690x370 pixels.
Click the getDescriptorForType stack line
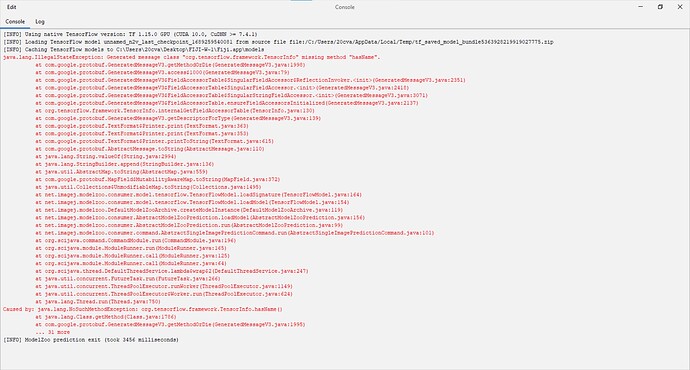pyautogui.click(x=178, y=118)
